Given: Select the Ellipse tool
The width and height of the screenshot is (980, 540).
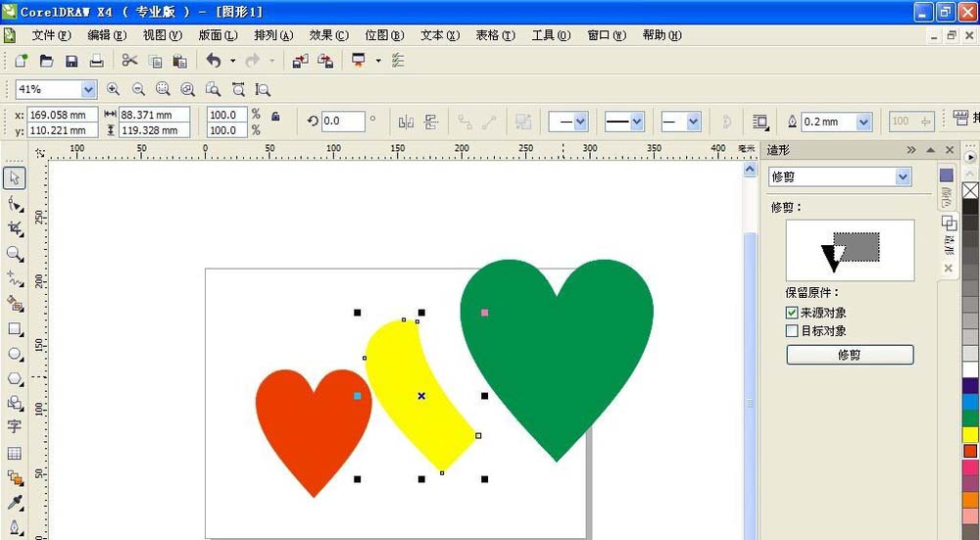Looking at the screenshot, I should [x=15, y=354].
